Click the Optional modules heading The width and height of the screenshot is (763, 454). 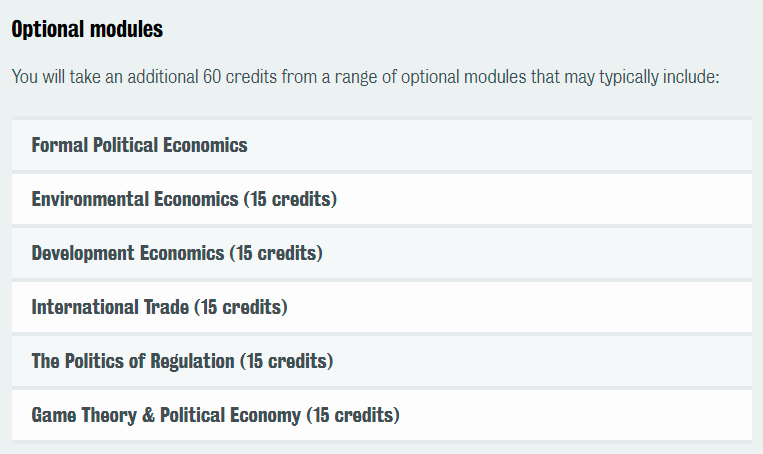point(87,29)
